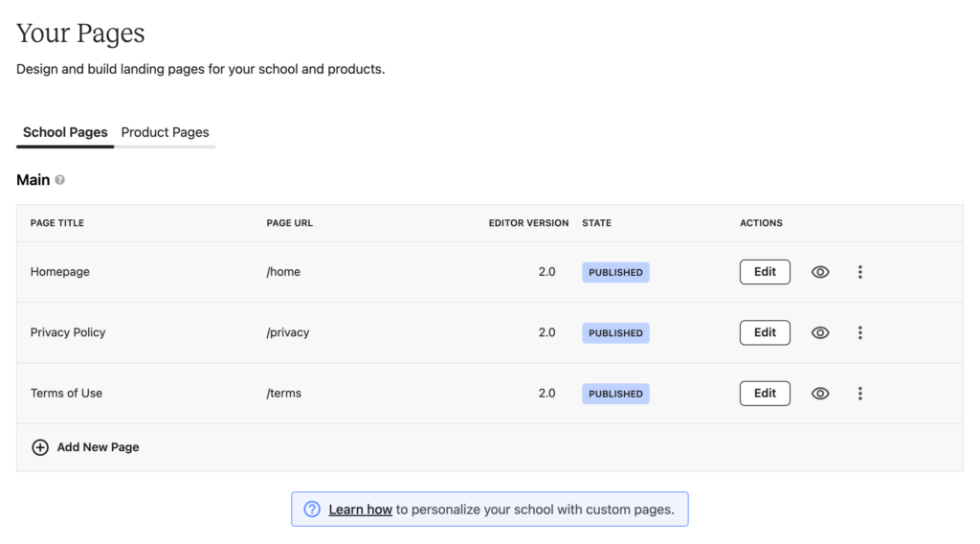The width and height of the screenshot is (980, 544).
Task: Click the PUBLISHED badge in Privacy Policy row
Action: 615,332
